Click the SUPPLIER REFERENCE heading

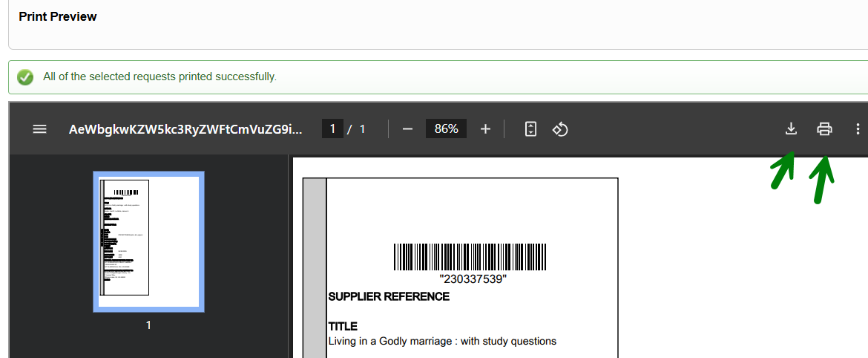389,297
